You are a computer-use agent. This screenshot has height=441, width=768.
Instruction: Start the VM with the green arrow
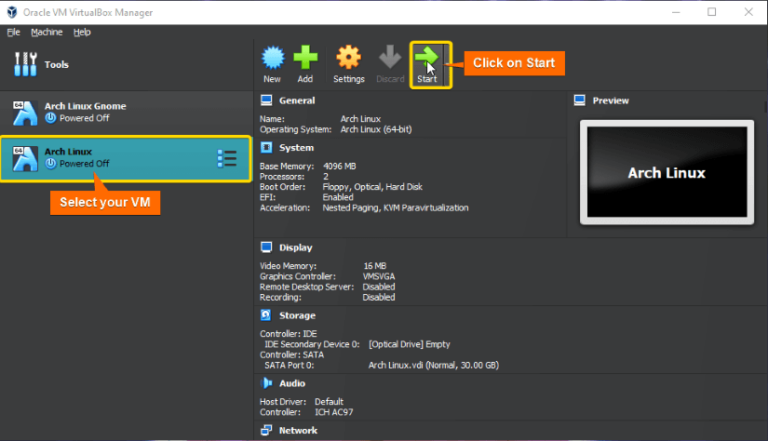click(x=428, y=59)
